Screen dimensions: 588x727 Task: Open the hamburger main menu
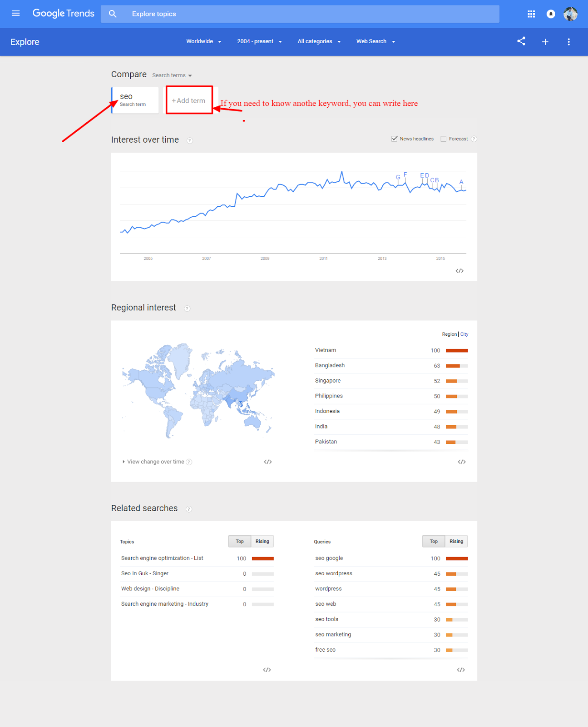[15, 14]
